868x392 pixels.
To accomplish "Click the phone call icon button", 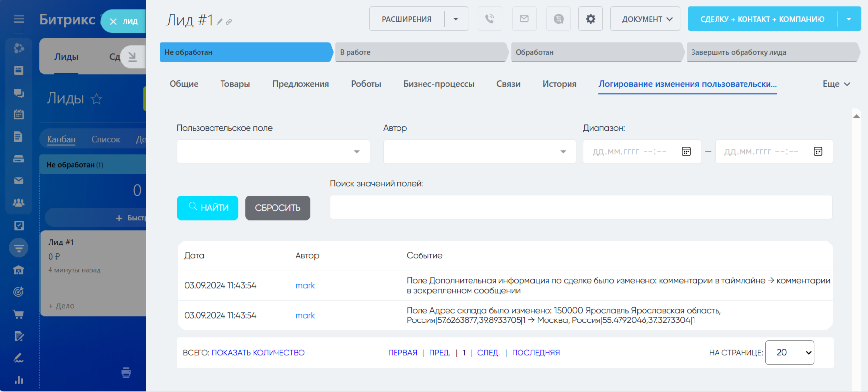I will point(490,19).
